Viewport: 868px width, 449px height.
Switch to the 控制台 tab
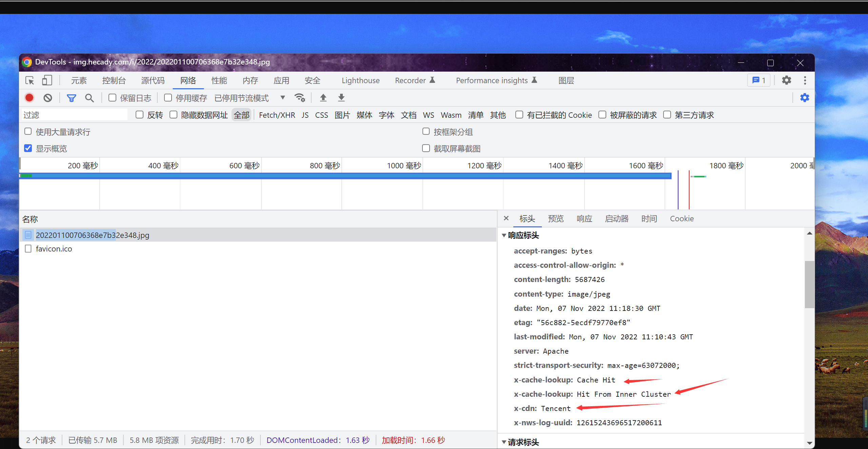(114, 80)
